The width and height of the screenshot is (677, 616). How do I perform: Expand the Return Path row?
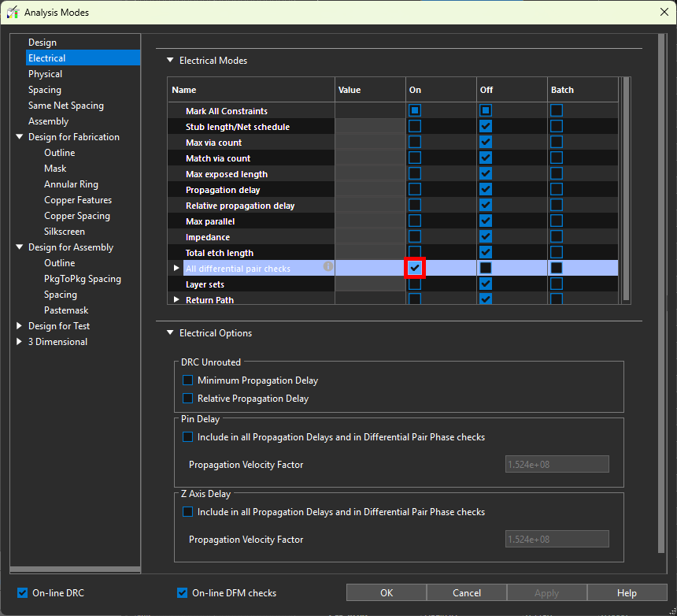176,300
